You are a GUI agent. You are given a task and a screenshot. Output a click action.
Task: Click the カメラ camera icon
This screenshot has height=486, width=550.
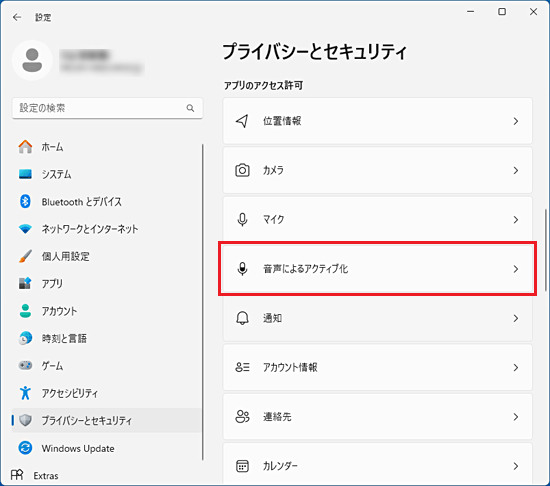pos(242,170)
